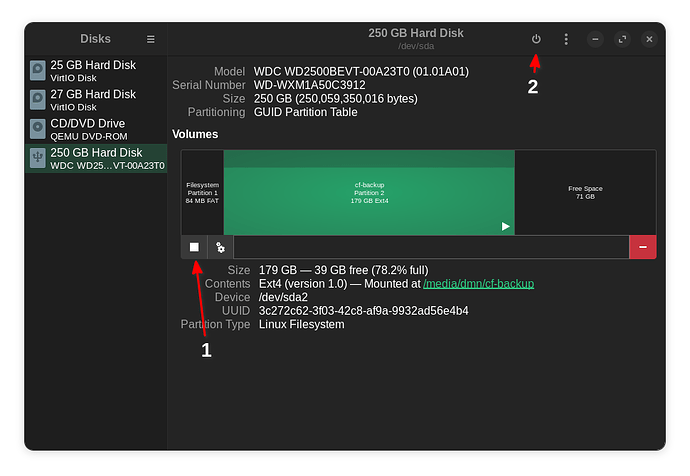Click the GUID Partition Table value
This screenshot has width=690, height=476.
point(305,112)
